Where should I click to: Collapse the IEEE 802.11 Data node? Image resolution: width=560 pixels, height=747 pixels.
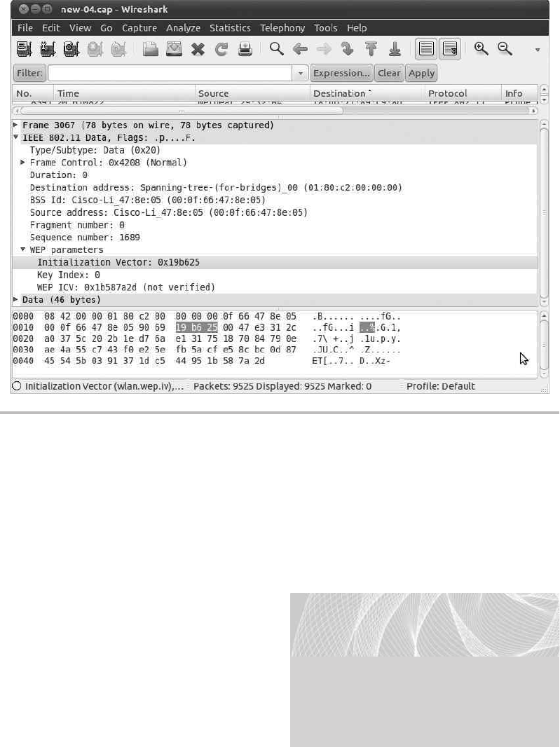pyautogui.click(x=15, y=137)
